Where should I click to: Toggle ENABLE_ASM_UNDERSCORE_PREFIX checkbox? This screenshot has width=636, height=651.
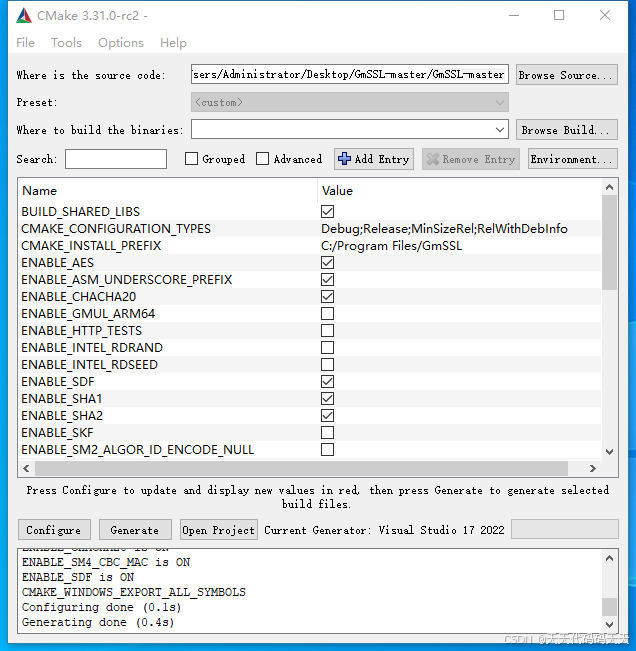[328, 279]
